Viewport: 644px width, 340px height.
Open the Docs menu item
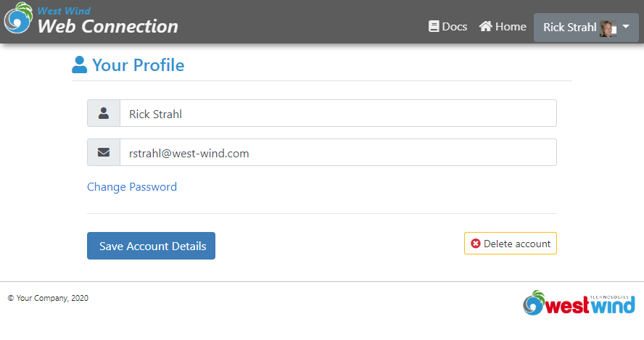(x=447, y=26)
